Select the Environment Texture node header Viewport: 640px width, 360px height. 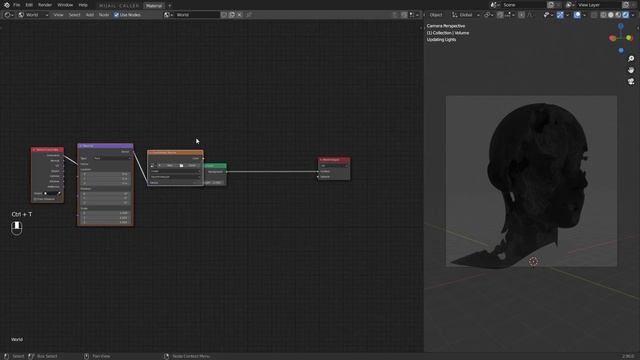tap(175, 153)
